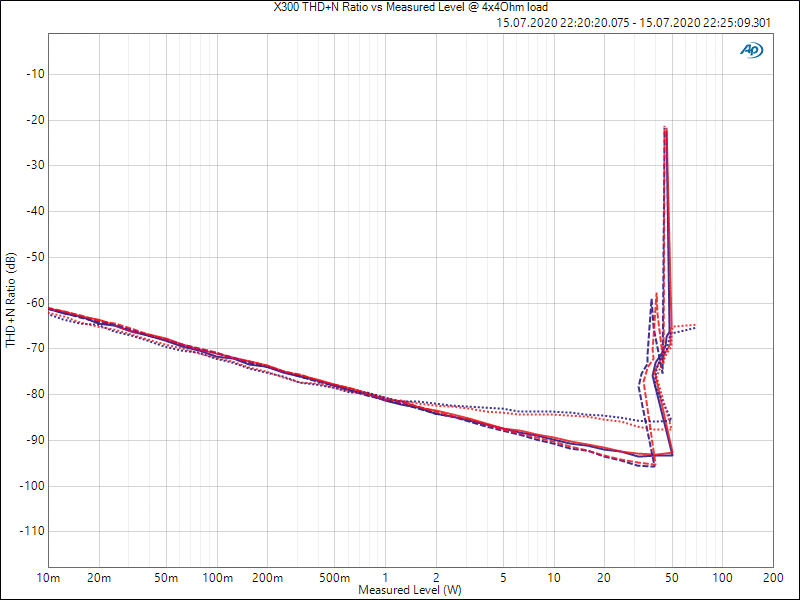Click the Y-axis value -40
This screenshot has height=600, width=800.
pos(35,211)
